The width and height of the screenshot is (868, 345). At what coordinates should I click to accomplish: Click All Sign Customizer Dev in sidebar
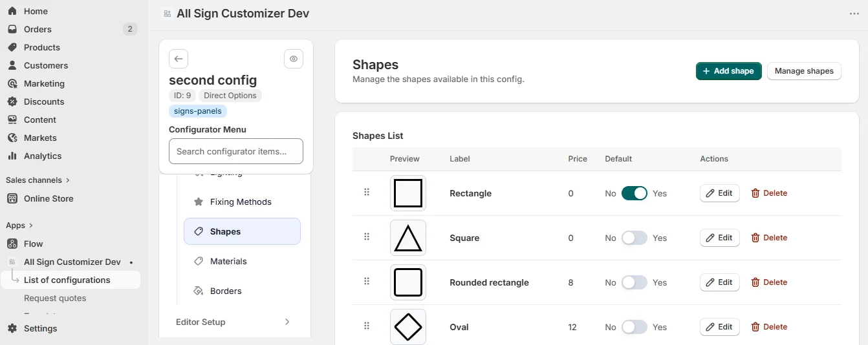pyautogui.click(x=72, y=262)
